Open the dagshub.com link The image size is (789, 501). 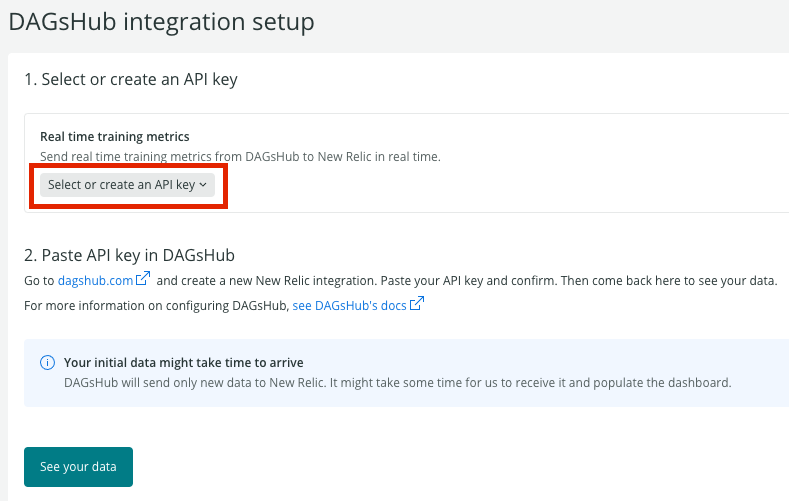pos(95,280)
